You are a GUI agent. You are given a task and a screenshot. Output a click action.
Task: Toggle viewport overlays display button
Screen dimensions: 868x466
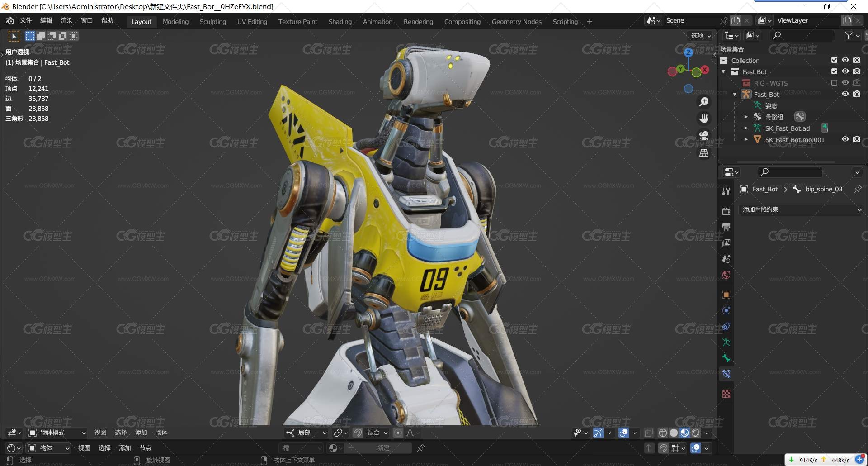(x=623, y=433)
